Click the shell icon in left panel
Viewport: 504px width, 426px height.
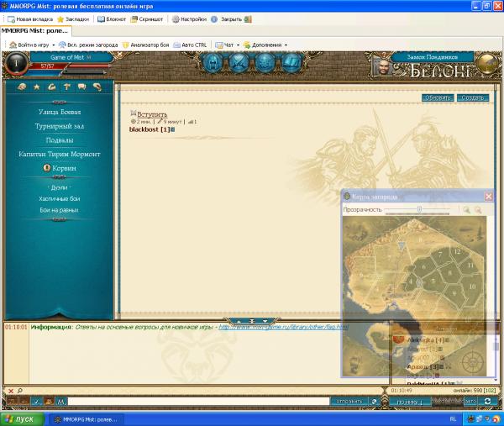tap(22, 87)
